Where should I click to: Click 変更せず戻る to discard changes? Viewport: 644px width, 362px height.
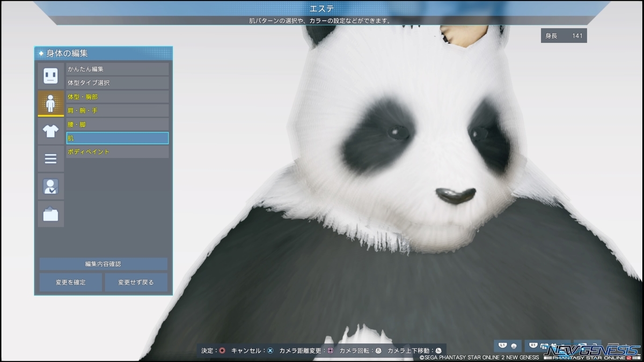pyautogui.click(x=136, y=282)
